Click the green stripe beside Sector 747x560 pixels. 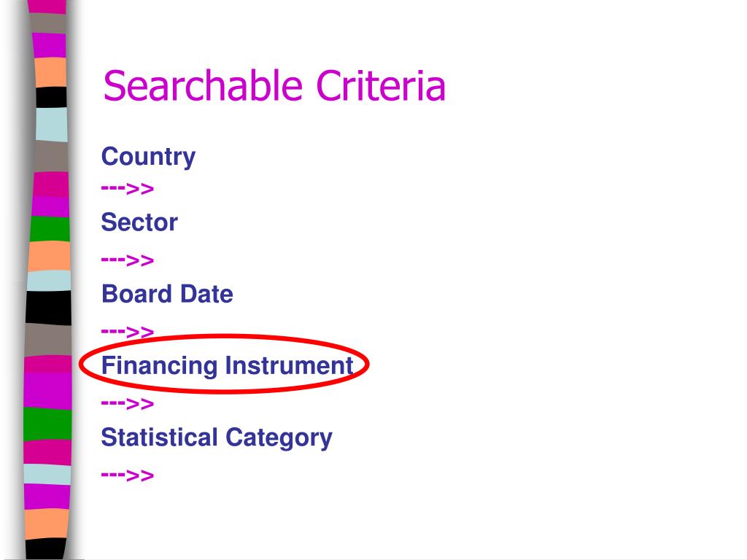pyautogui.click(x=50, y=228)
